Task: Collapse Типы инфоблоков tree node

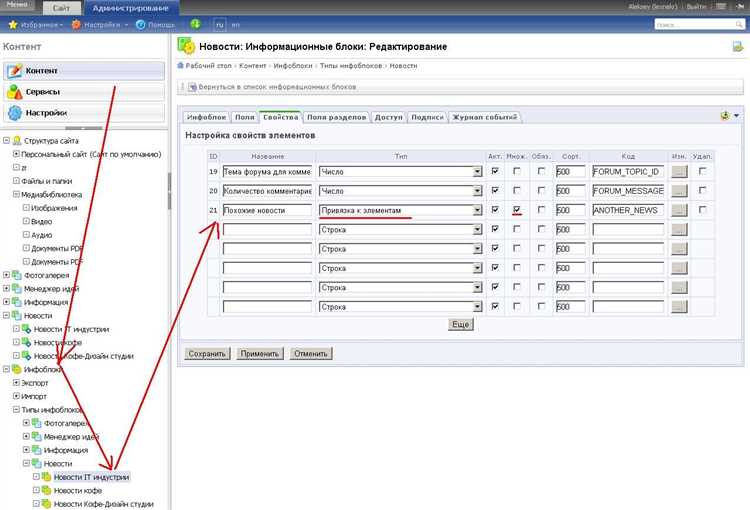Action: pyautogui.click(x=16, y=410)
